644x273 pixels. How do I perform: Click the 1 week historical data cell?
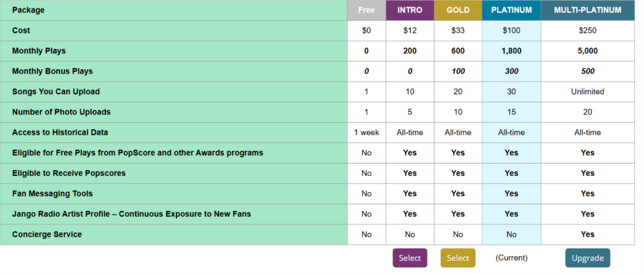[366, 133]
